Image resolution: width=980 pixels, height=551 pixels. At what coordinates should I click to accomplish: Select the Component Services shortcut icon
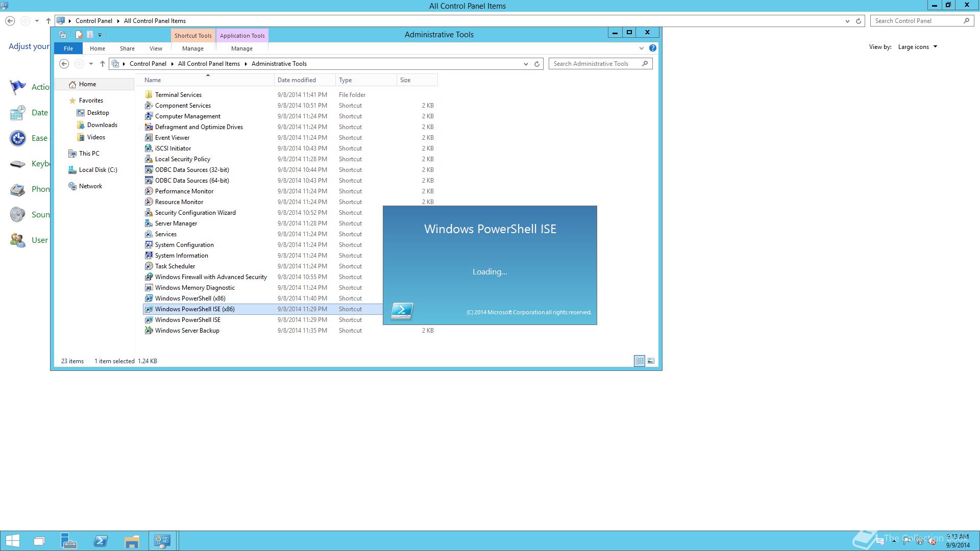149,106
